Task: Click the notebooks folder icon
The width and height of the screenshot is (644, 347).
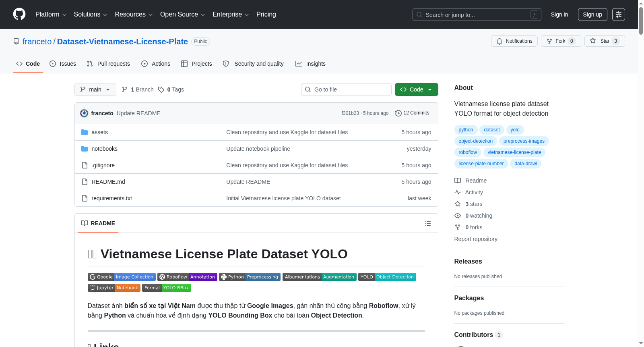Action: point(85,149)
